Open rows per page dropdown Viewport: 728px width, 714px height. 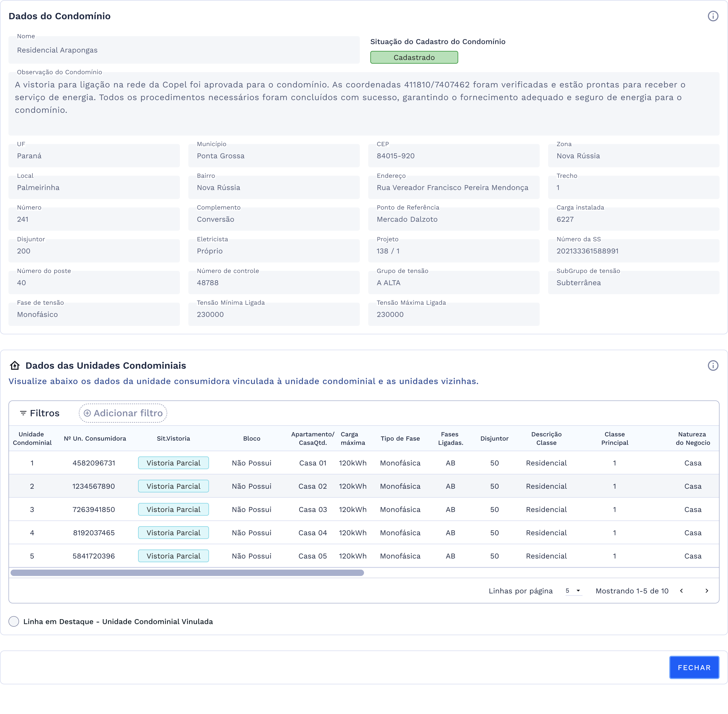[x=574, y=591]
